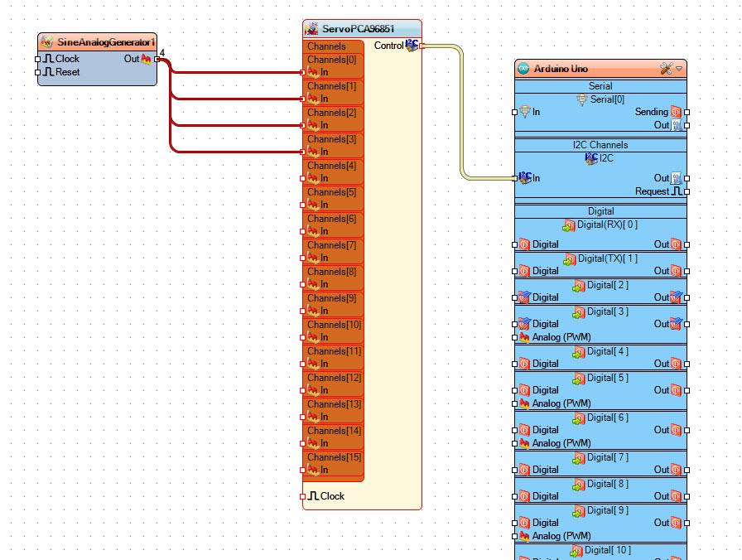The width and height of the screenshot is (742, 560).
Task: Click the Channels[8] In input pin
Action: pos(303,284)
